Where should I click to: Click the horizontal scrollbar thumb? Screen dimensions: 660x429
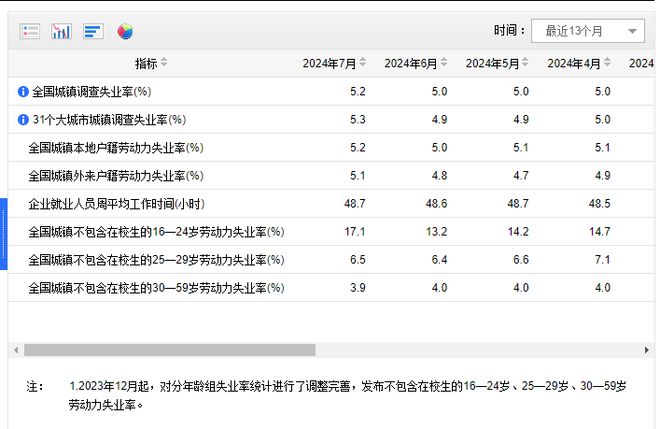click(x=170, y=350)
